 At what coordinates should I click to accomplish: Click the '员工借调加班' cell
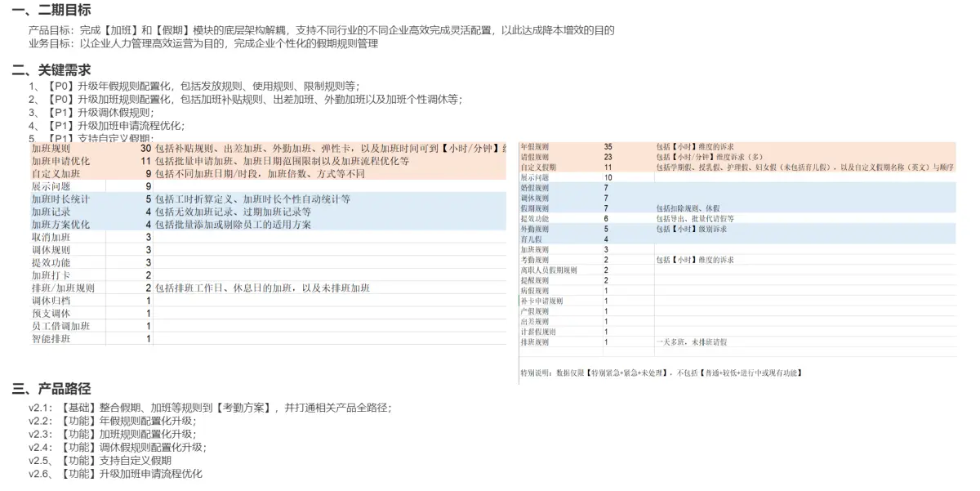[61, 326]
